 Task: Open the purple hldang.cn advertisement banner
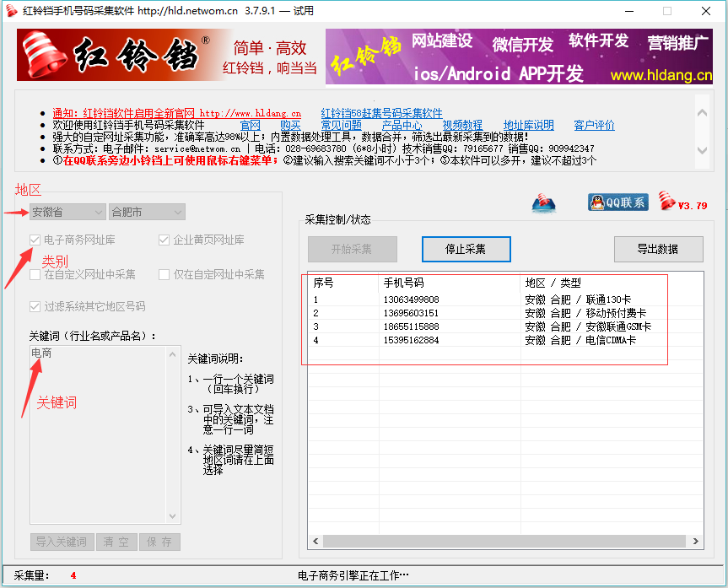click(519, 57)
